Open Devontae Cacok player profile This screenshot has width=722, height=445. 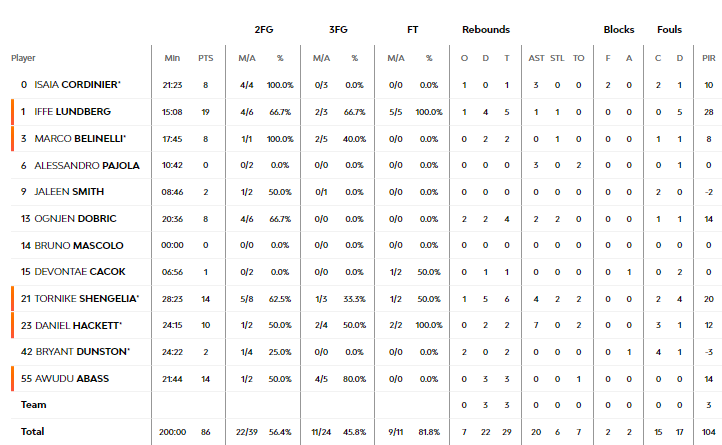80,272
